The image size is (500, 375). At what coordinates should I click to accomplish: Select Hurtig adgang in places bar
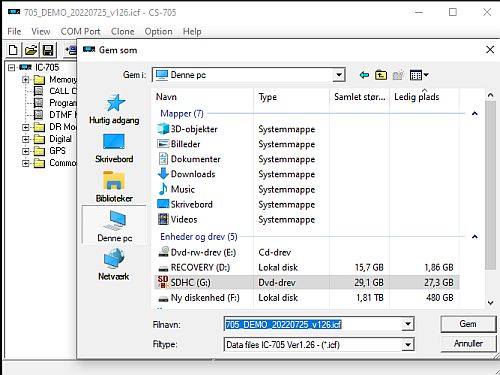[114, 109]
